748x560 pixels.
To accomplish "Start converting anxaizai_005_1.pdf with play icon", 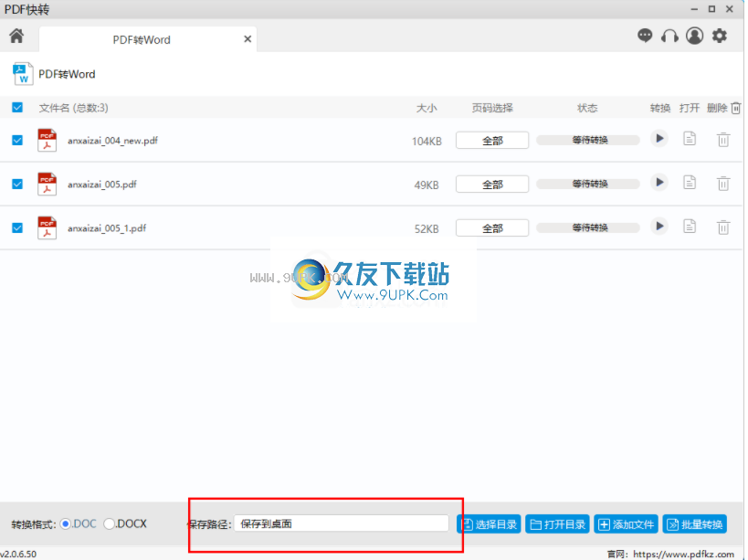I will pyautogui.click(x=659, y=226).
